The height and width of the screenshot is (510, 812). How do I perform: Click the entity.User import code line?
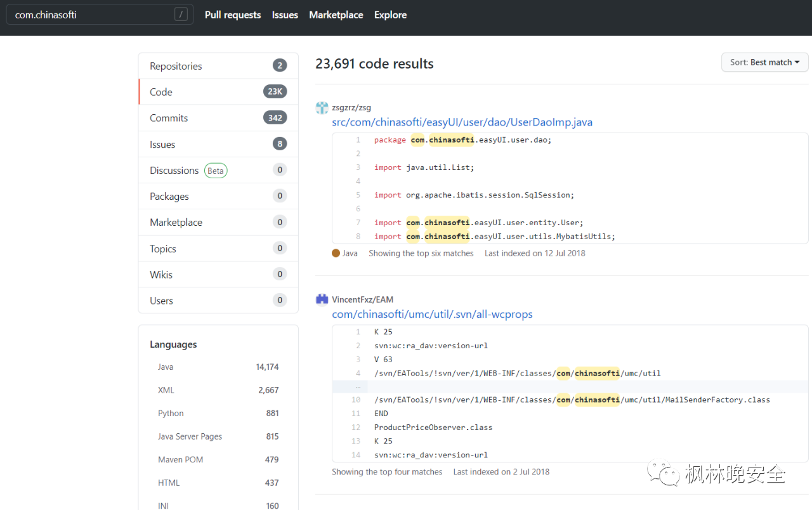(x=478, y=223)
